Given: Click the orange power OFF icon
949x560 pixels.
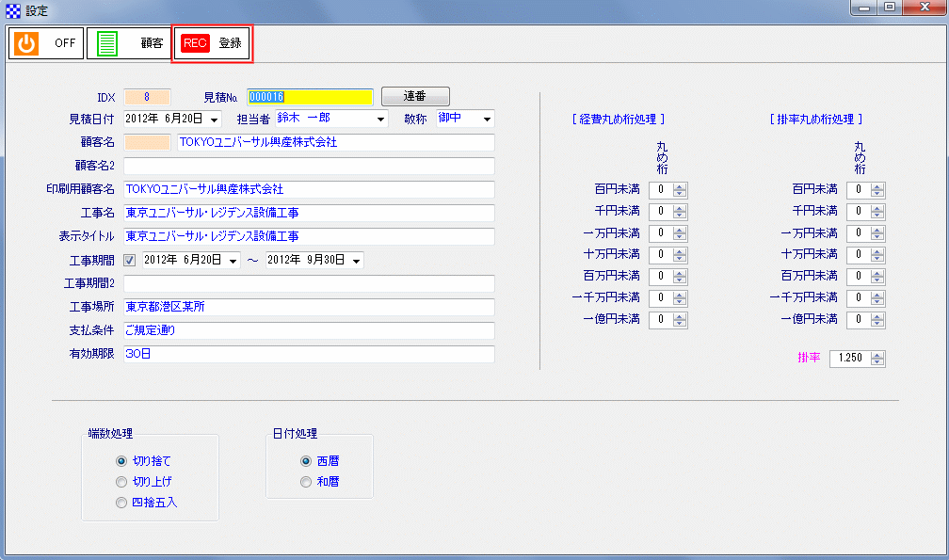Looking at the screenshot, I should tap(27, 43).
